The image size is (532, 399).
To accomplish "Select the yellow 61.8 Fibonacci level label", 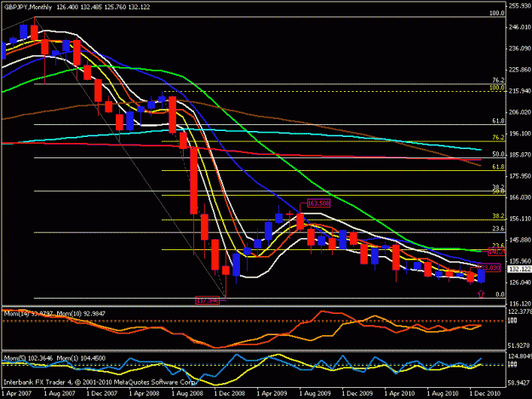I will (499, 167).
